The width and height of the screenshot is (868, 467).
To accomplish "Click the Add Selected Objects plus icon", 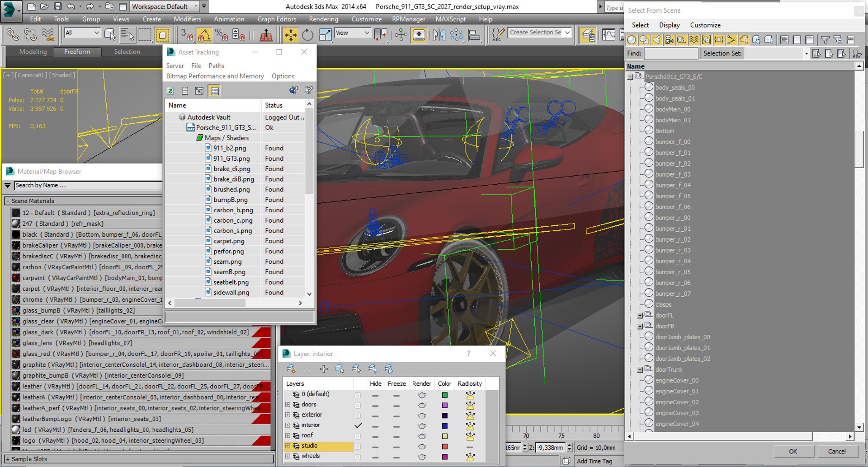I will pyautogui.click(x=324, y=369).
